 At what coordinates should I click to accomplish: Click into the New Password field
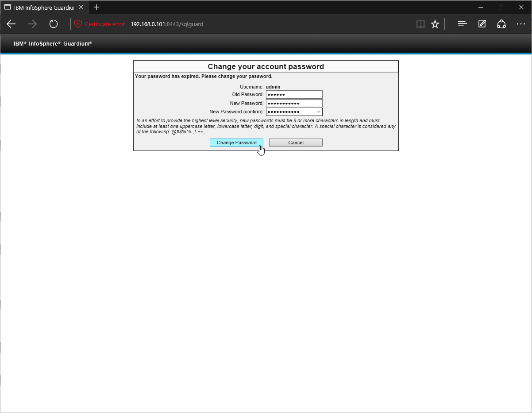coord(294,103)
